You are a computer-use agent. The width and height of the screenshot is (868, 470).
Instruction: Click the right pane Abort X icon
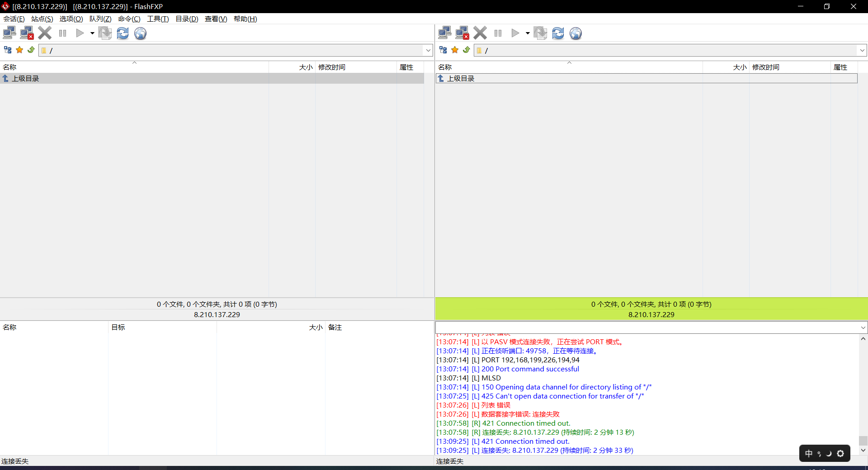480,33
